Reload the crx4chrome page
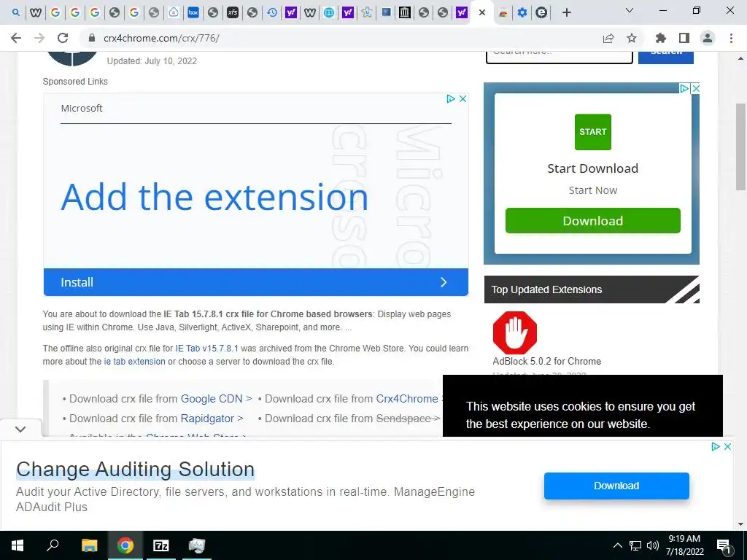Screen dimensions: 747x560 pyautogui.click(x=63, y=38)
